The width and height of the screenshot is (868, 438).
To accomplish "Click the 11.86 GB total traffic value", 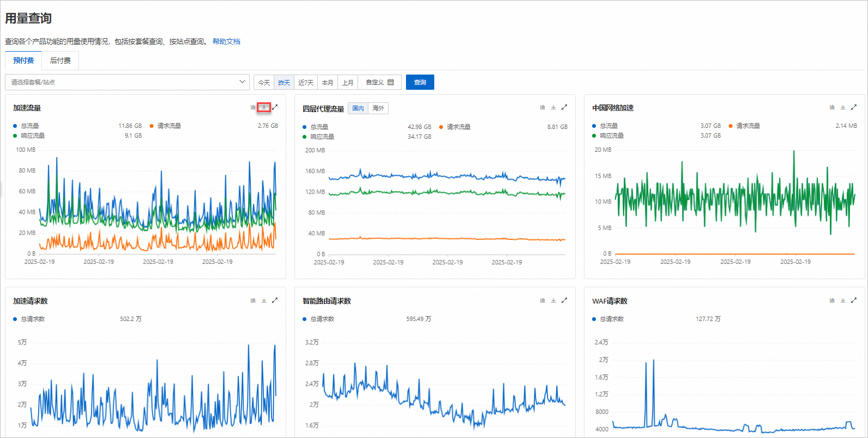I will [130, 126].
